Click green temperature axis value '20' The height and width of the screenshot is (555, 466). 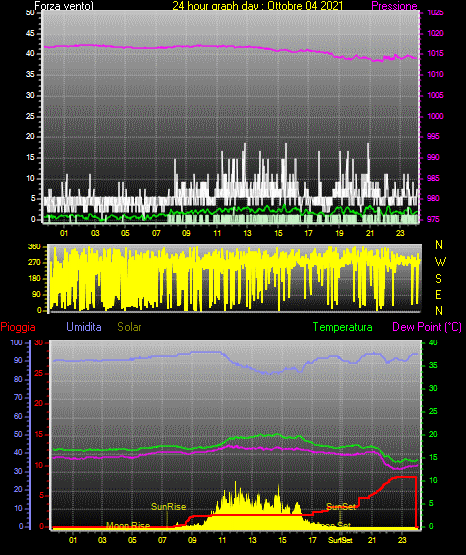pyautogui.click(x=433, y=434)
